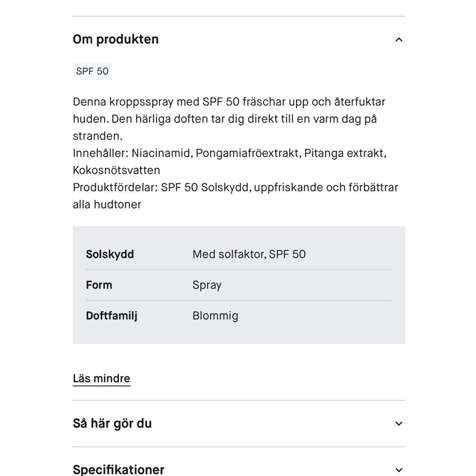
Task: Collapse the Om produkten chevron arrow
Action: coord(399,40)
